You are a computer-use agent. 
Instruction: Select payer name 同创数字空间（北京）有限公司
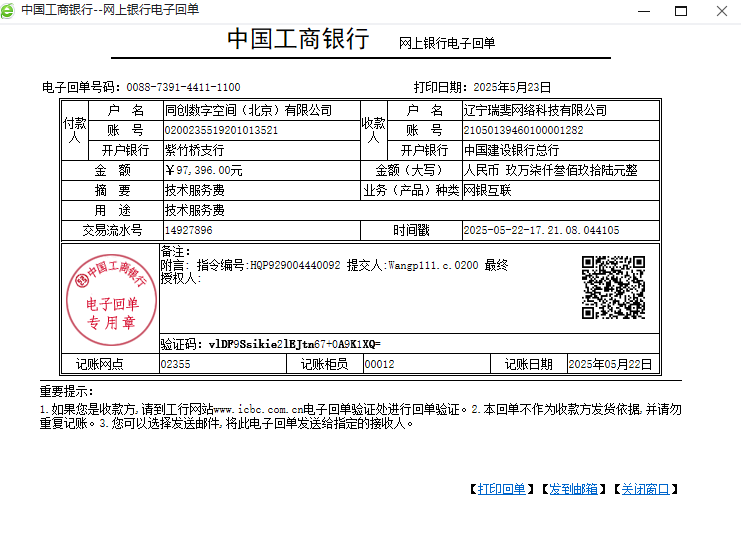(x=248, y=111)
